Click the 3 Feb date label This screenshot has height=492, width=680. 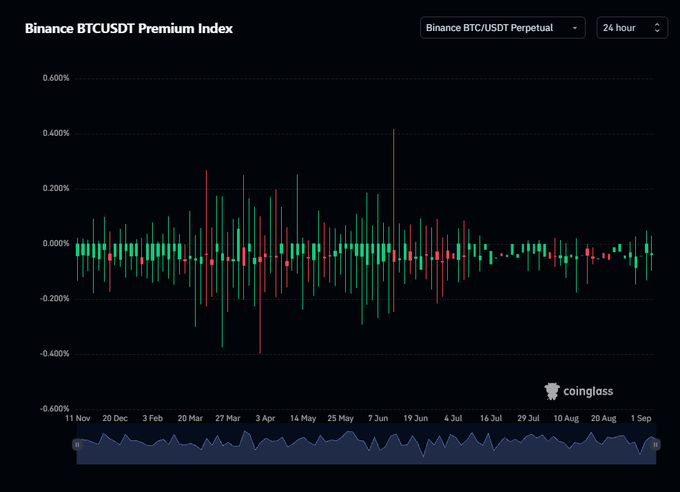click(x=153, y=418)
